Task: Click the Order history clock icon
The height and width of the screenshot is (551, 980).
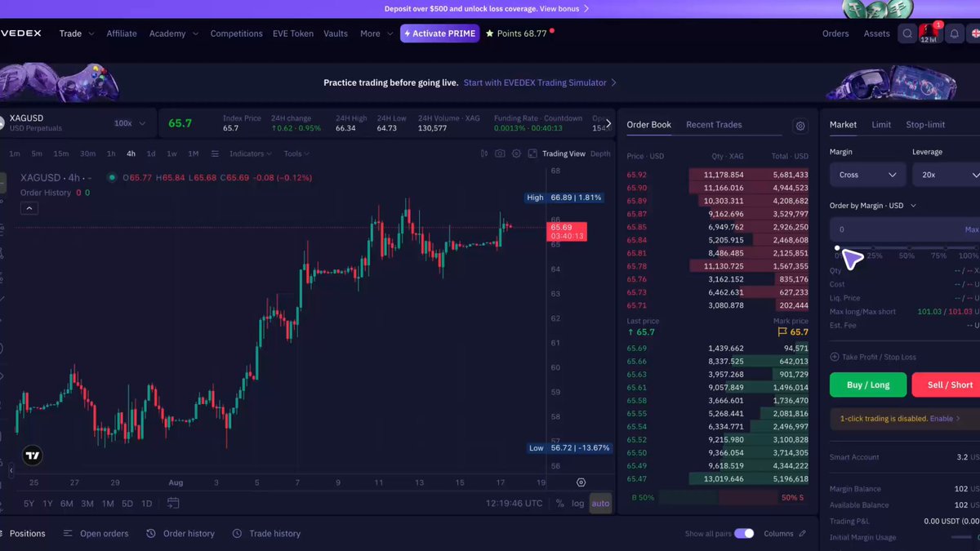Action: pos(151,533)
